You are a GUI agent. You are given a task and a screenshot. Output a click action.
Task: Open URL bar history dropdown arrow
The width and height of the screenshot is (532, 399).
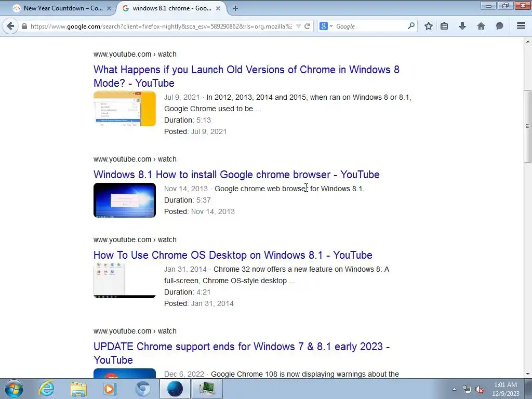pos(298,26)
